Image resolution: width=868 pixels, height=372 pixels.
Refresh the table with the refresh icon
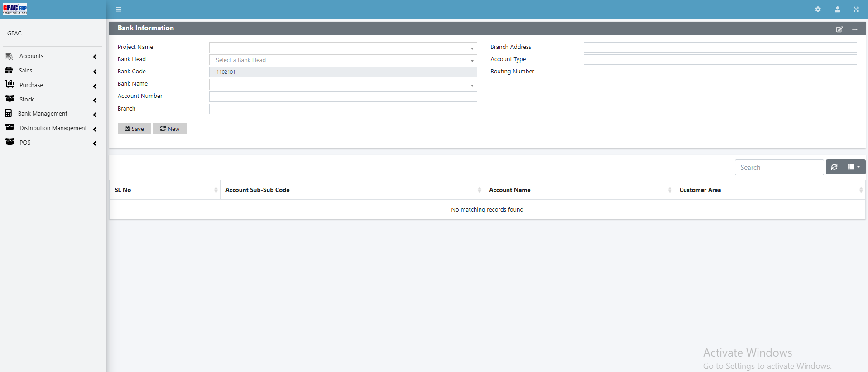pos(834,167)
